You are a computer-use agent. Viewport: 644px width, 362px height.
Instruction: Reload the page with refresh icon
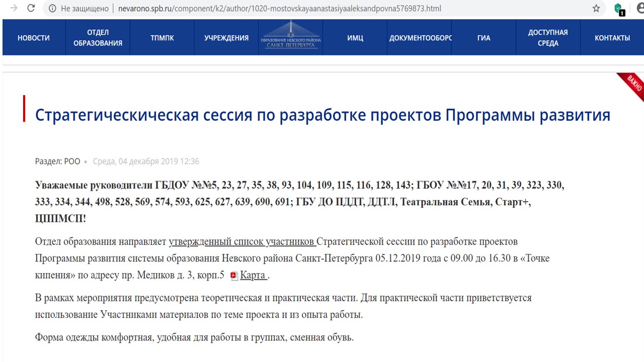tap(31, 9)
